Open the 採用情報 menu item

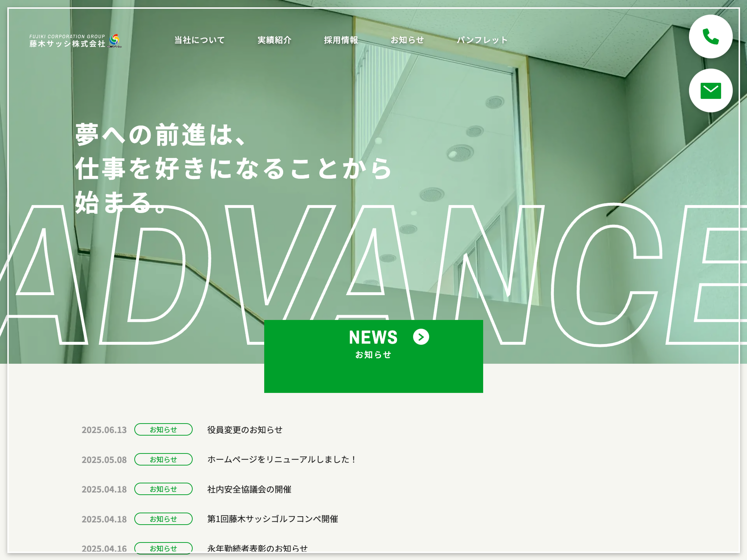341,40
